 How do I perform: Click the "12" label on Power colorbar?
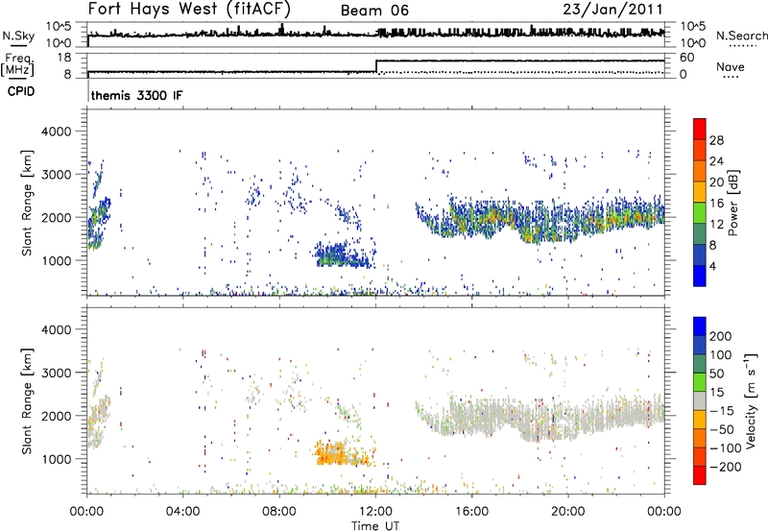(x=716, y=225)
